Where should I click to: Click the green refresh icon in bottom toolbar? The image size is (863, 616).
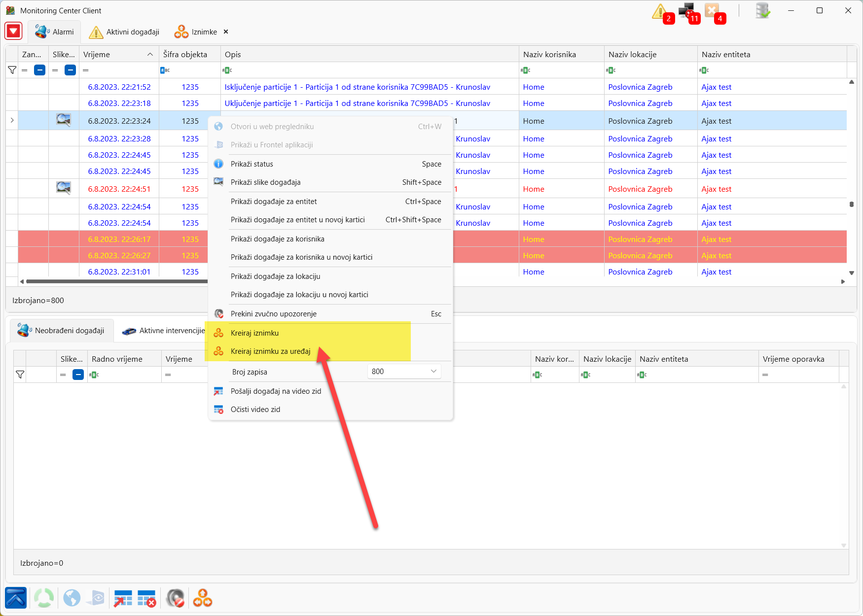coord(44,598)
